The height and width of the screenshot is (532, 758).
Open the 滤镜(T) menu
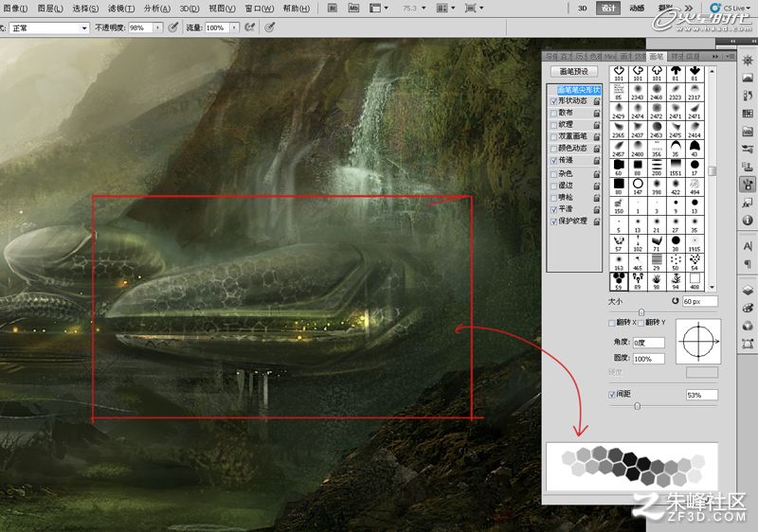(121, 9)
